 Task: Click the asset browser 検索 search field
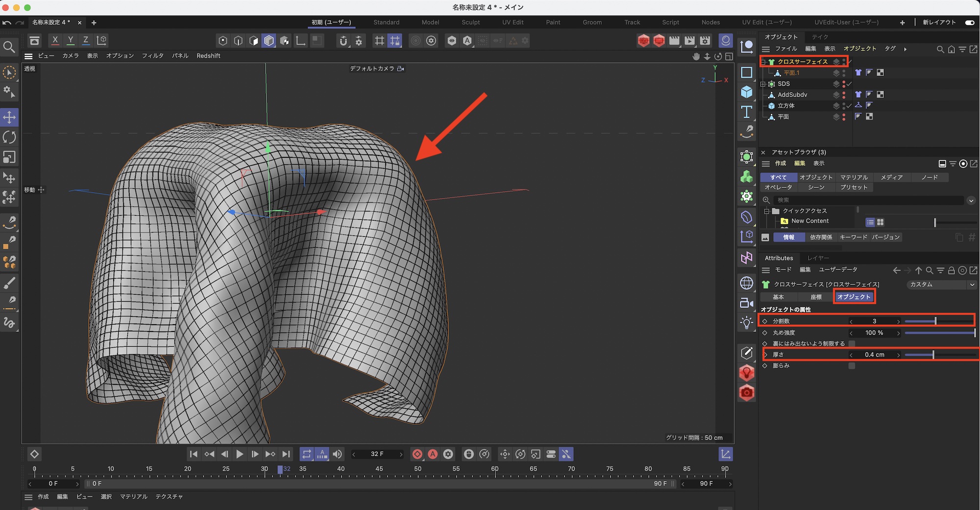click(x=867, y=200)
